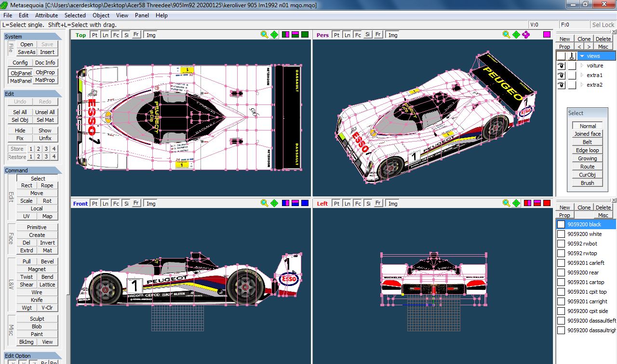
Task: Select the 9059200 black material row
Action: coord(586,224)
